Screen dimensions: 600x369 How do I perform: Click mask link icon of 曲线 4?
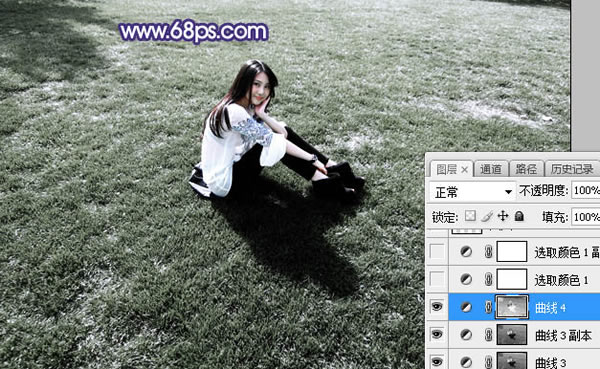click(488, 307)
